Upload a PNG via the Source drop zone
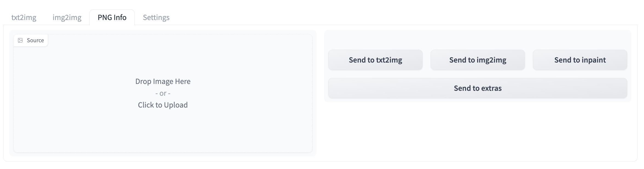 [x=163, y=93]
